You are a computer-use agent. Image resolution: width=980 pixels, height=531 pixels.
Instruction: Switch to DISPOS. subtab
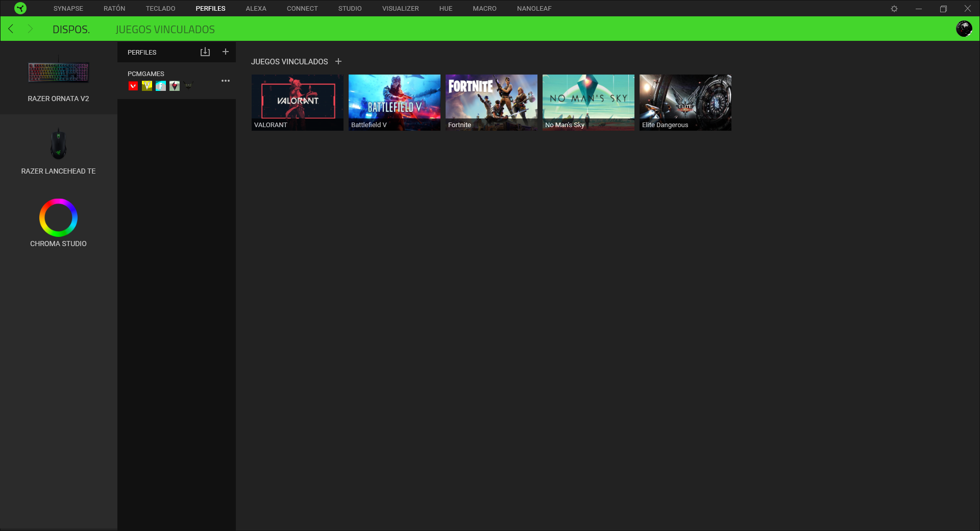[71, 30]
